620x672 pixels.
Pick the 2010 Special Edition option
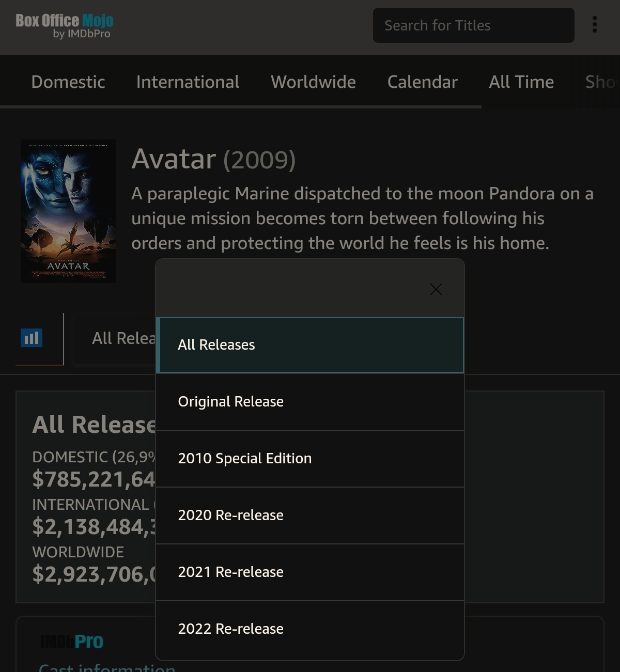(x=310, y=458)
